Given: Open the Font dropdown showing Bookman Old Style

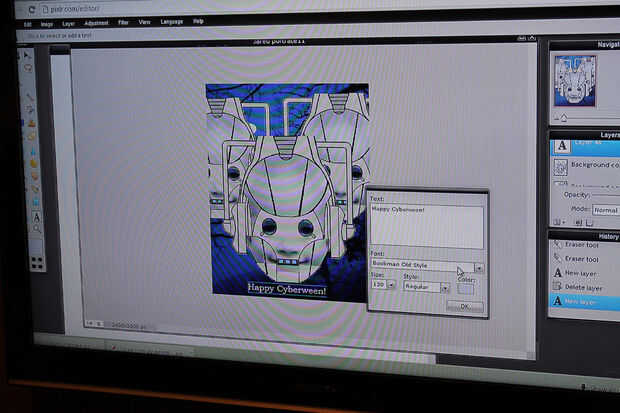Looking at the screenshot, I should coord(427,265).
